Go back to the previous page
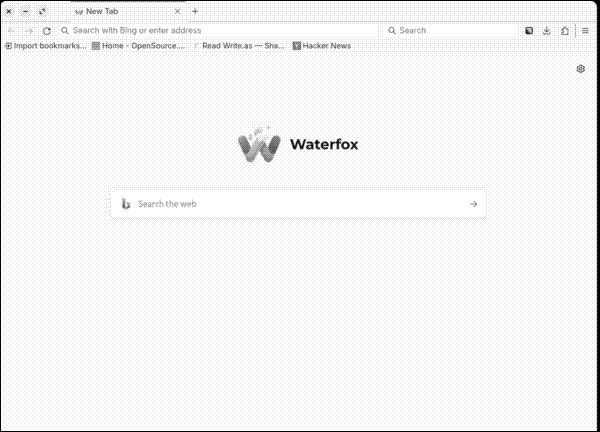Viewport: 600px width, 432px height. point(11,31)
